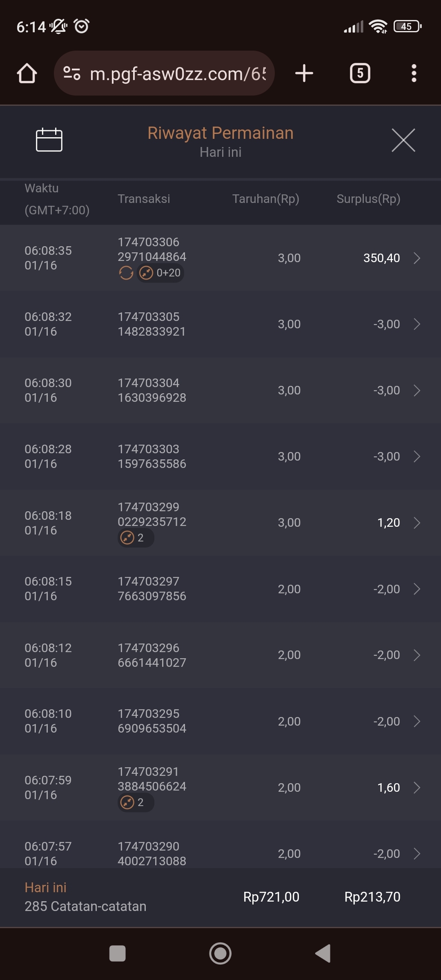Screen dimensions: 441x980
Task: Tap the site settings icon in address bar
Action: coord(72,73)
